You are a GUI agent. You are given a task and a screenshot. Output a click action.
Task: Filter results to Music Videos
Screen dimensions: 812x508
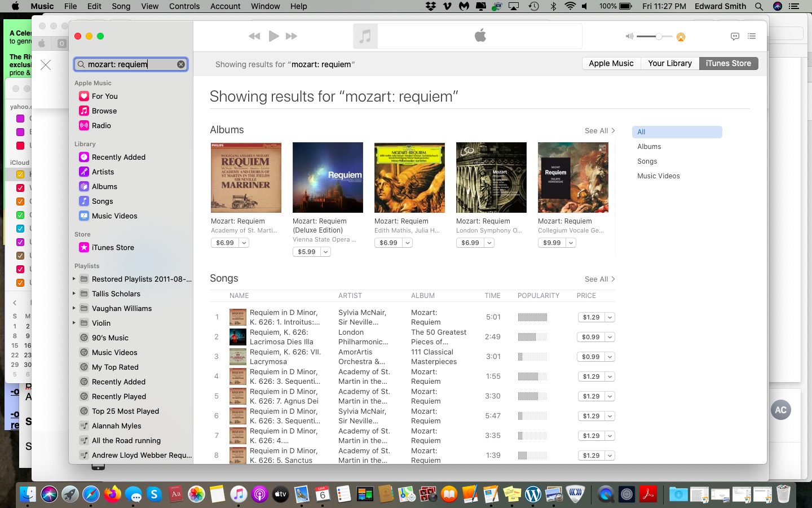[659, 176]
